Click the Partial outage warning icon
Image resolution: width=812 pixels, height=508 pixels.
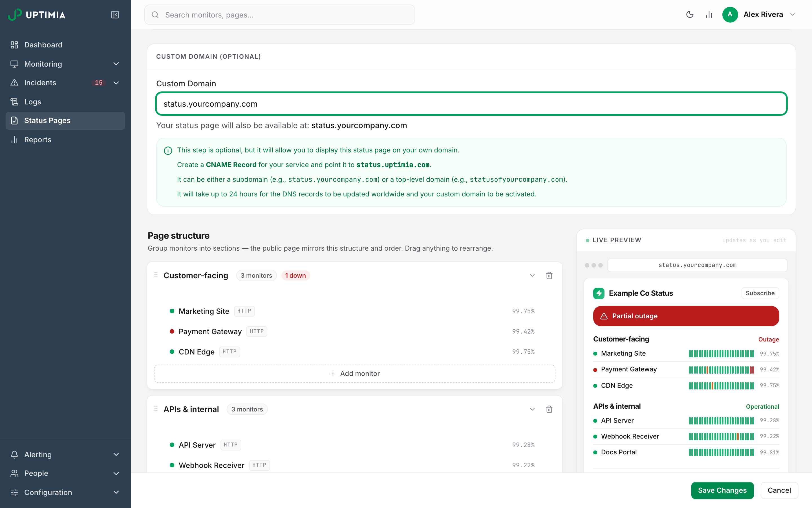tap(604, 316)
